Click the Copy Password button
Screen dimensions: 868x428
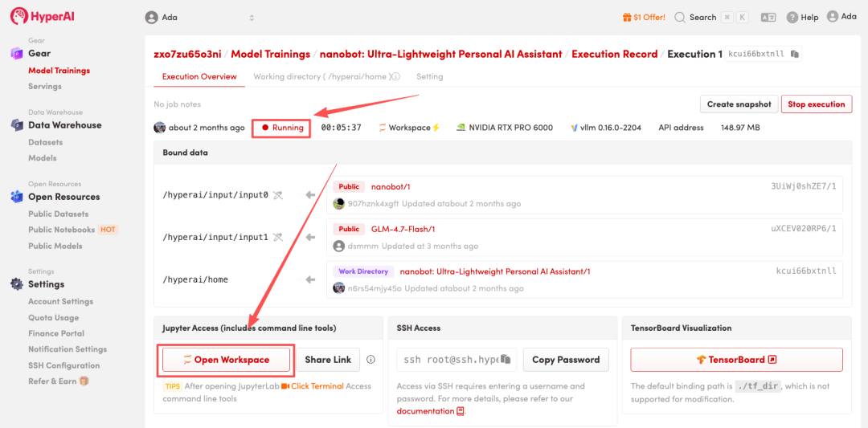[566, 360]
